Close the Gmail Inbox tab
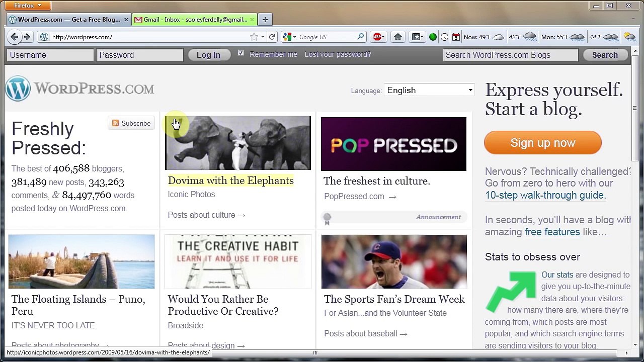This screenshot has height=362, width=644. point(252,20)
